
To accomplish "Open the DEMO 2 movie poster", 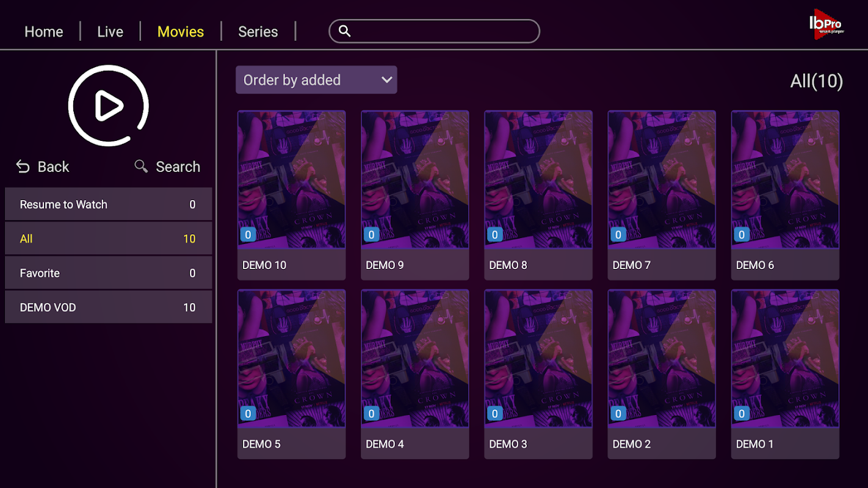I will tap(662, 359).
